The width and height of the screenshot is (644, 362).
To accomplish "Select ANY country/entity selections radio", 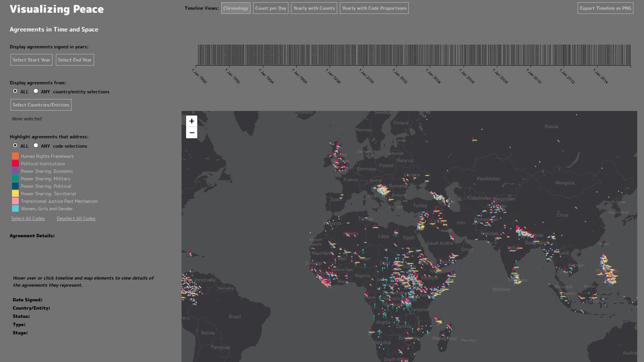I will pos(36,91).
